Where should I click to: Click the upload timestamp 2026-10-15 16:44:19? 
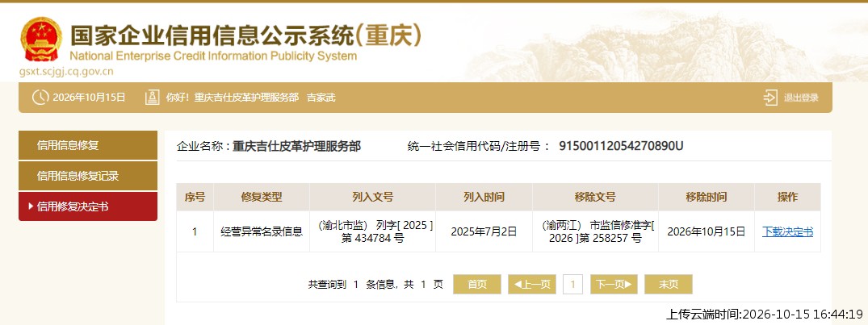tap(802, 315)
